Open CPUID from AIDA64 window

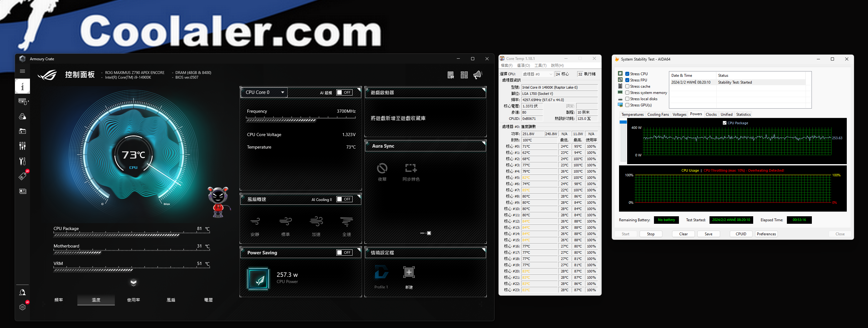point(741,234)
